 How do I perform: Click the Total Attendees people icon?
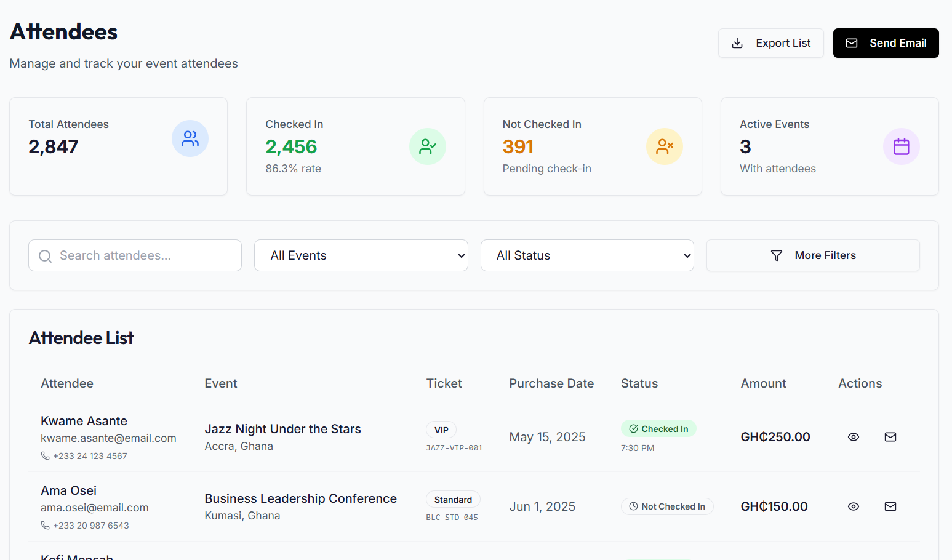190,138
